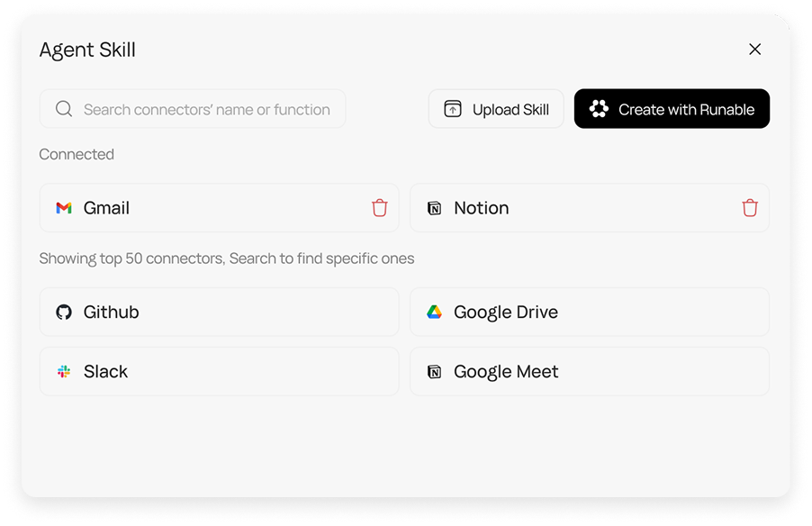Viewport: 812px width, 526px height.
Task: Click the Runable flower logo on the black button
Action: (598, 108)
